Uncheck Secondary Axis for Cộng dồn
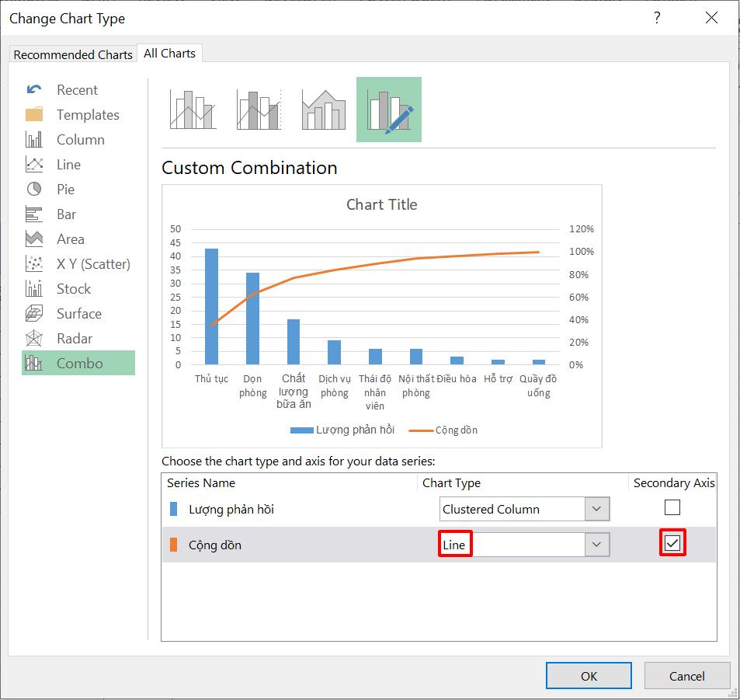 [672, 544]
